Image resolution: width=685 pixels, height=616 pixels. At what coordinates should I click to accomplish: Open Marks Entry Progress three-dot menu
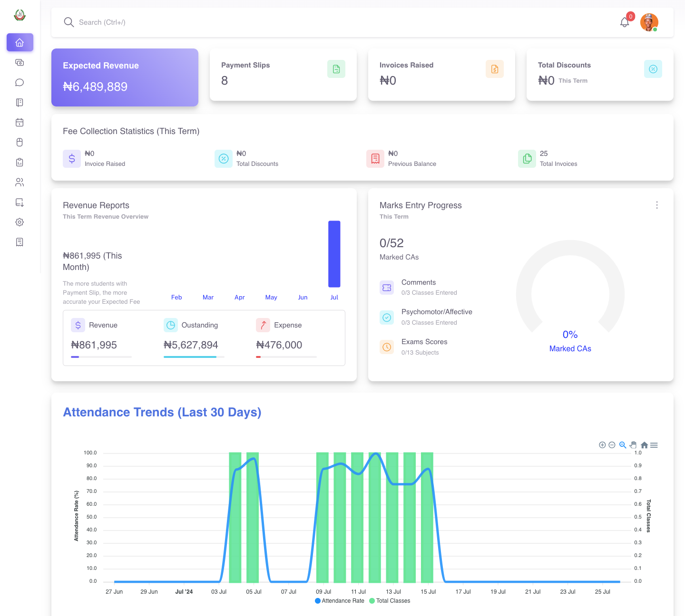pos(657,205)
